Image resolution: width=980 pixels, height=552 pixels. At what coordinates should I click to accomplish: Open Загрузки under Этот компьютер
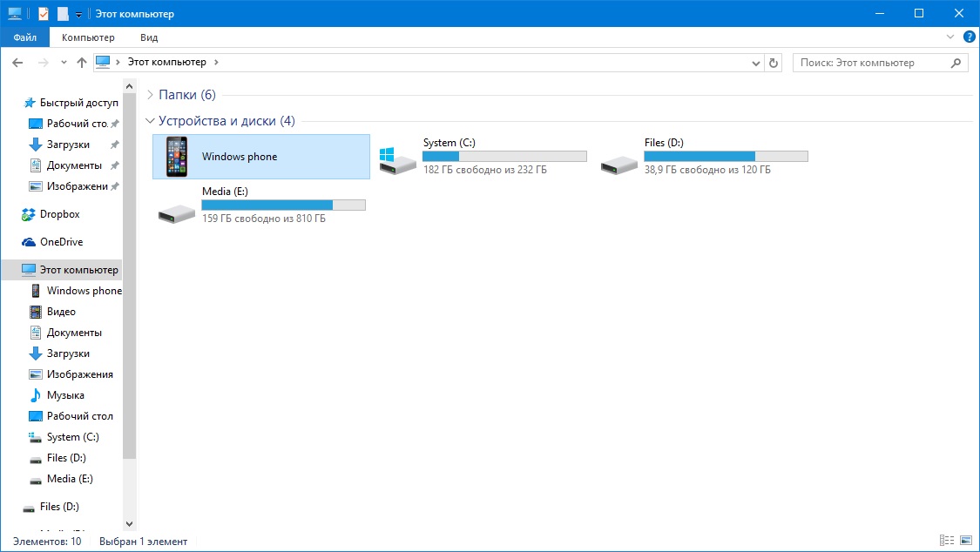click(x=67, y=353)
